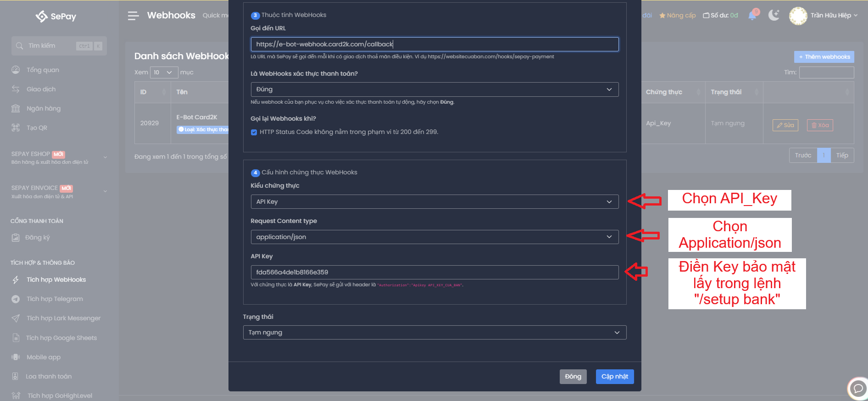Click the Tạo QR sidebar icon
Image resolution: width=868 pixels, height=401 pixels.
(16, 128)
